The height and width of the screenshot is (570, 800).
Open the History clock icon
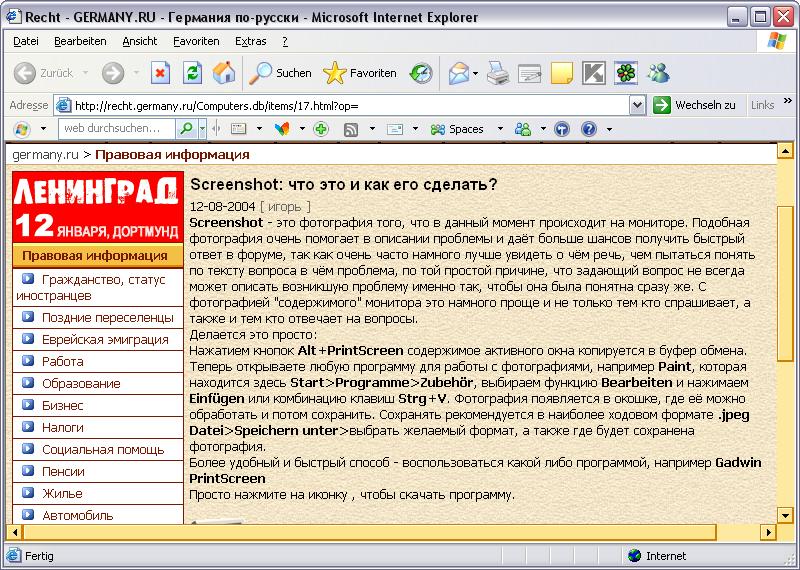coord(421,73)
